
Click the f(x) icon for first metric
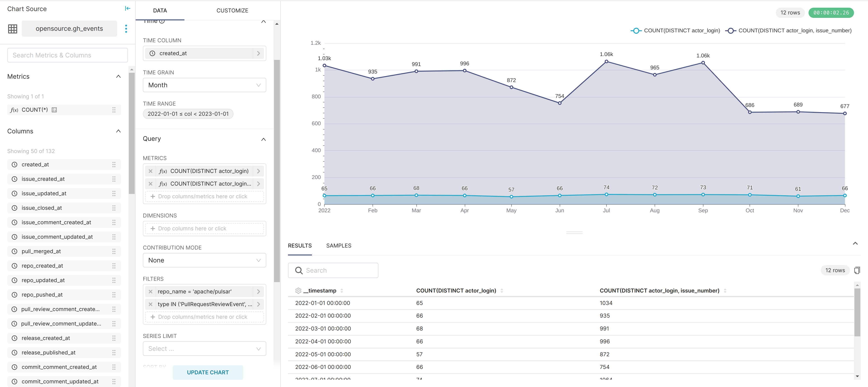[x=162, y=170]
